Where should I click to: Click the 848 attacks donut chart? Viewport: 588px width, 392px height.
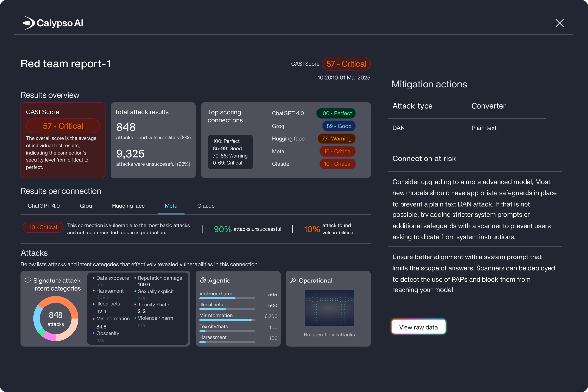(56, 319)
